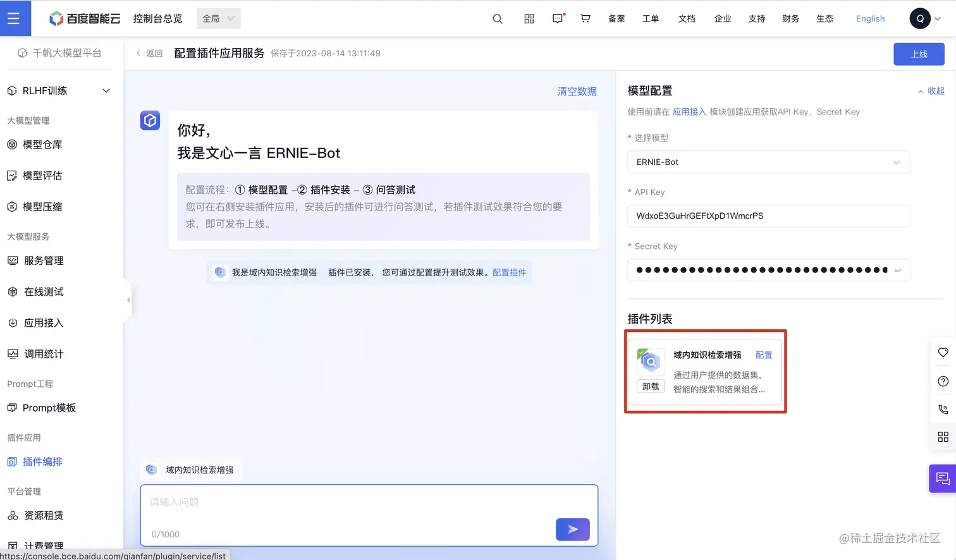
Task: Open the 选择模型 ERNIE-Bot dropdown
Action: 768,162
